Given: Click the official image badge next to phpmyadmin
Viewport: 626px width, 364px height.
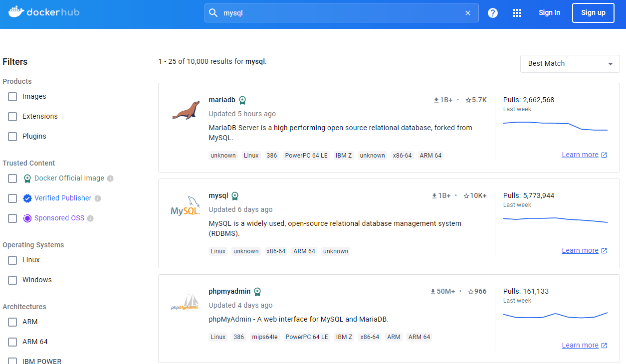Looking at the screenshot, I should (257, 292).
